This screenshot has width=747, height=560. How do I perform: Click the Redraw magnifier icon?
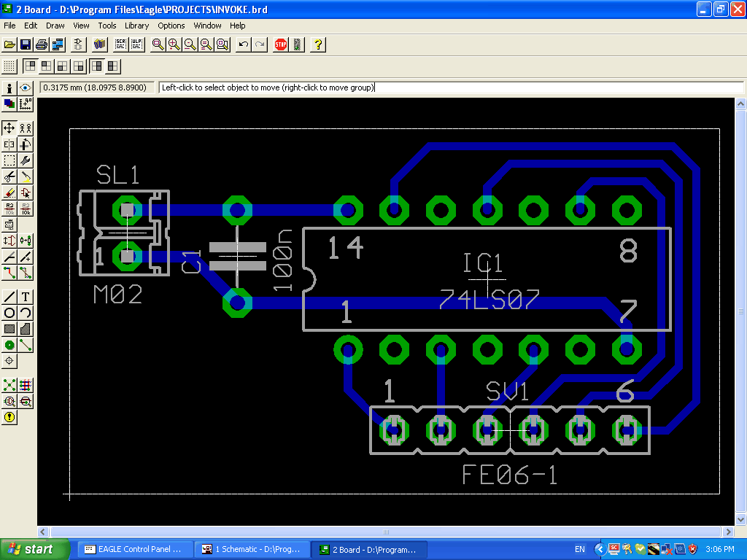pos(206,44)
